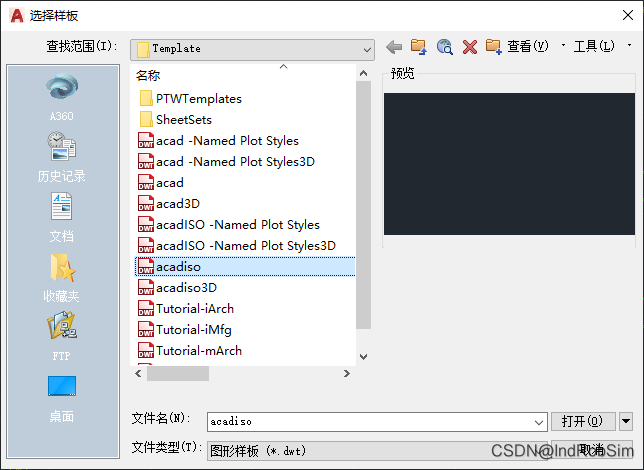
Task: Select the Tutorial-iMfg template
Action: pos(185,329)
